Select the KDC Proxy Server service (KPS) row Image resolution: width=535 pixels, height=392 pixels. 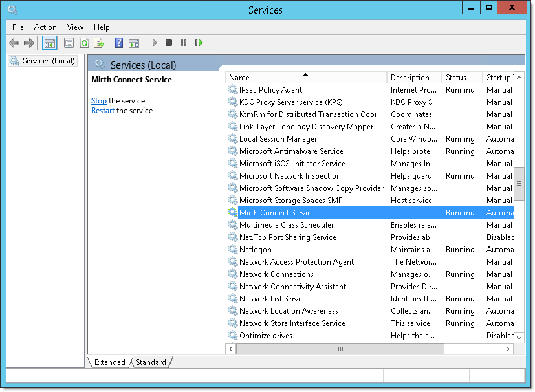tap(369, 102)
